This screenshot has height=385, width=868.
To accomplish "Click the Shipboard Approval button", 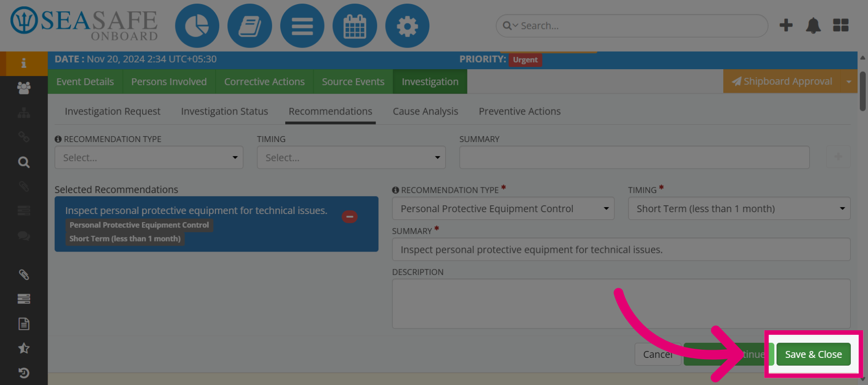I will [x=782, y=81].
